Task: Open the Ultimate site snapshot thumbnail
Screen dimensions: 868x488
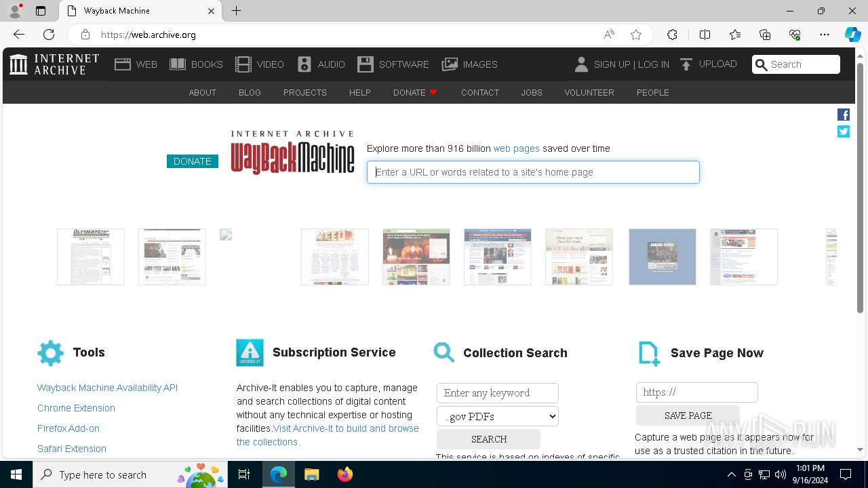Action: (x=91, y=257)
